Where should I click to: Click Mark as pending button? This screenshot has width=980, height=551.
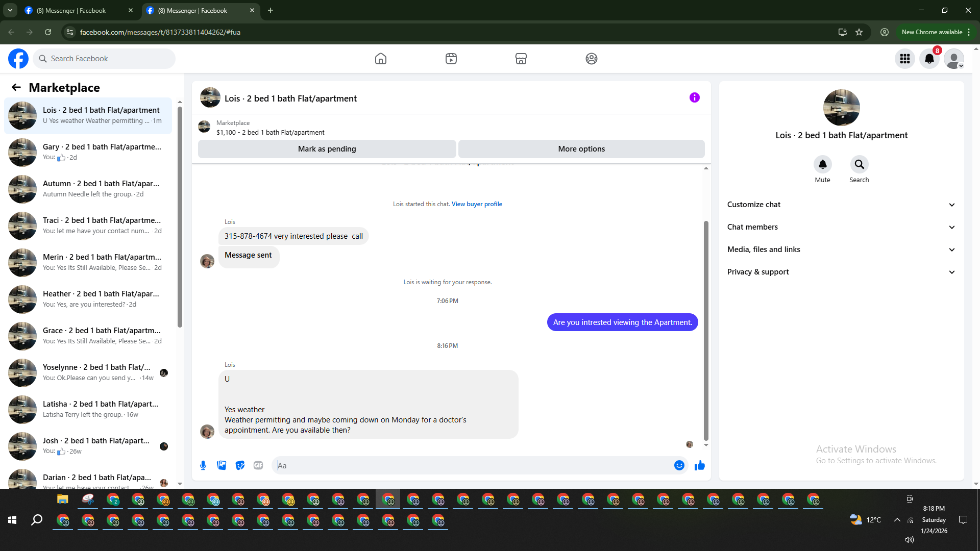pos(327,149)
